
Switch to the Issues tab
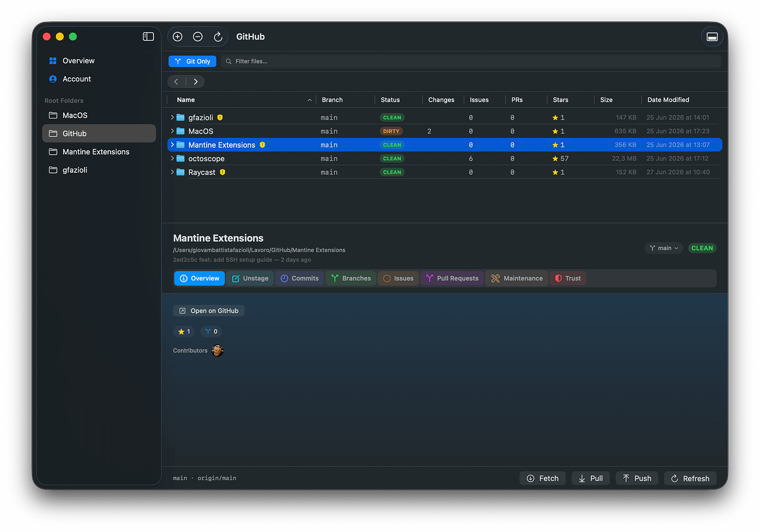(398, 278)
